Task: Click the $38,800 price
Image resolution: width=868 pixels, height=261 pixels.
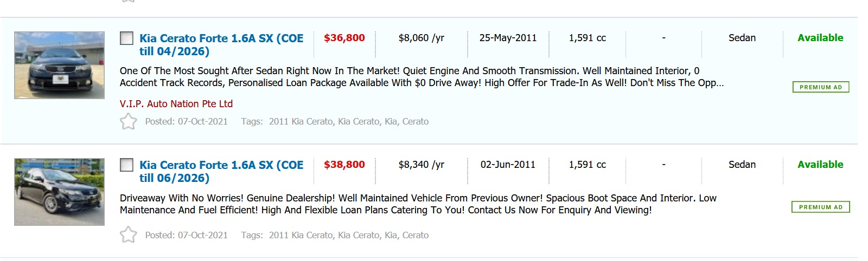Action: pos(344,165)
